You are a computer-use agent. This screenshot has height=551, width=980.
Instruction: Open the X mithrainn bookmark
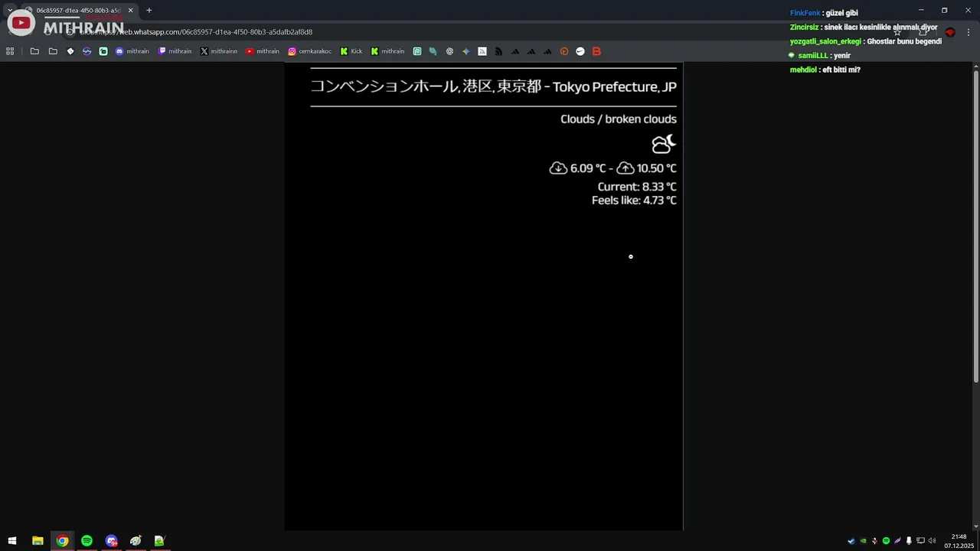(x=219, y=51)
